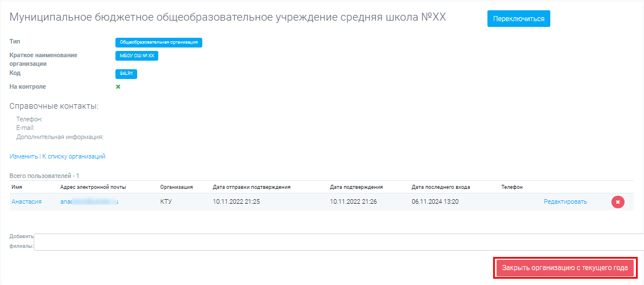Click Дата отправки подтверждения column header
This screenshot has height=285, width=644.
pyautogui.click(x=252, y=187)
